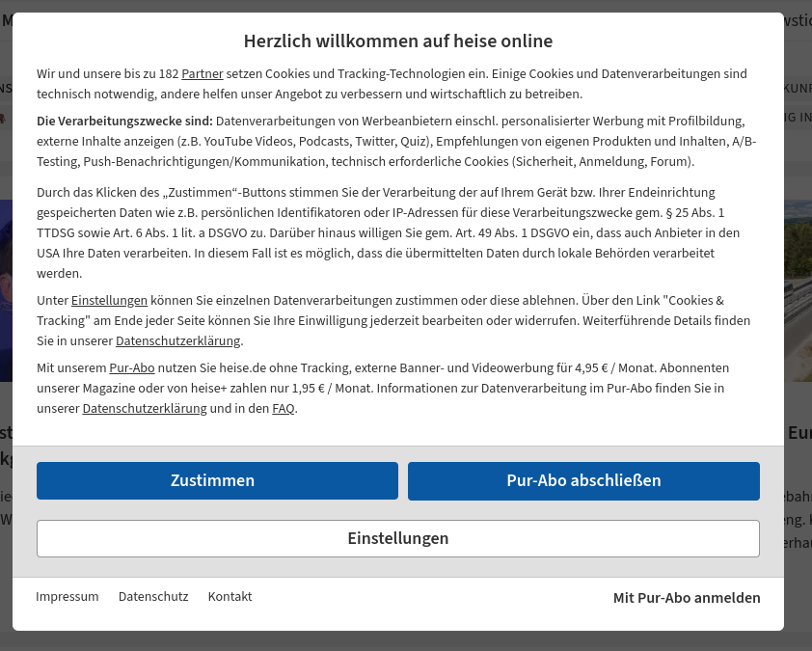
Task: Click the Zustimmen button
Action: [217, 480]
